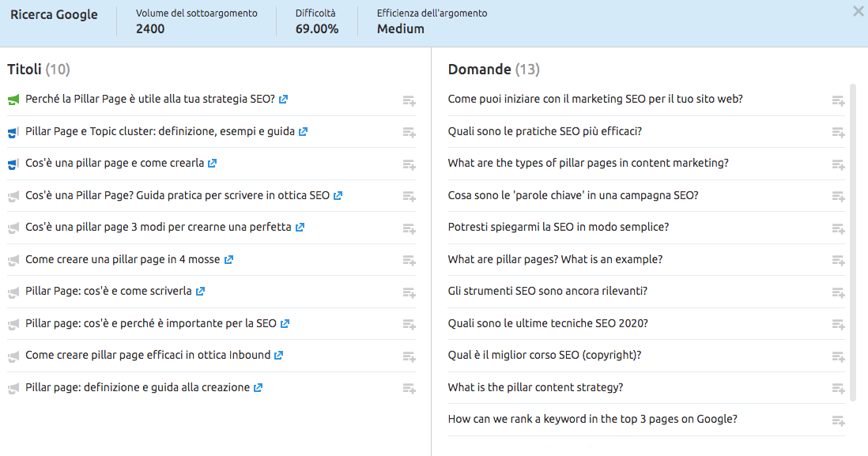Add 'Come creare una pillar page in 4 mosse' to list
Image resolution: width=868 pixels, height=456 pixels.
(x=409, y=260)
